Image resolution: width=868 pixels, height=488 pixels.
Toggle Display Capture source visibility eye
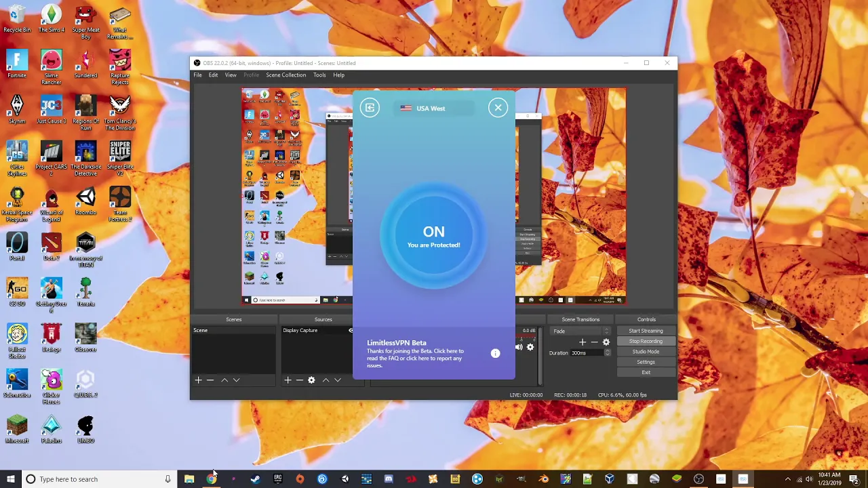[x=351, y=331]
